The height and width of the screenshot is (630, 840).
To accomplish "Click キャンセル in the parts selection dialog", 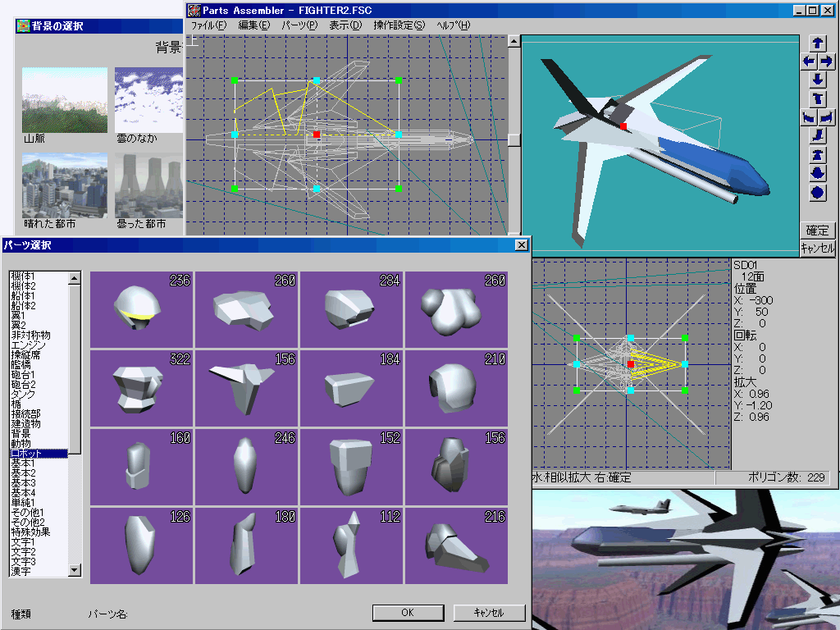I will click(489, 613).
